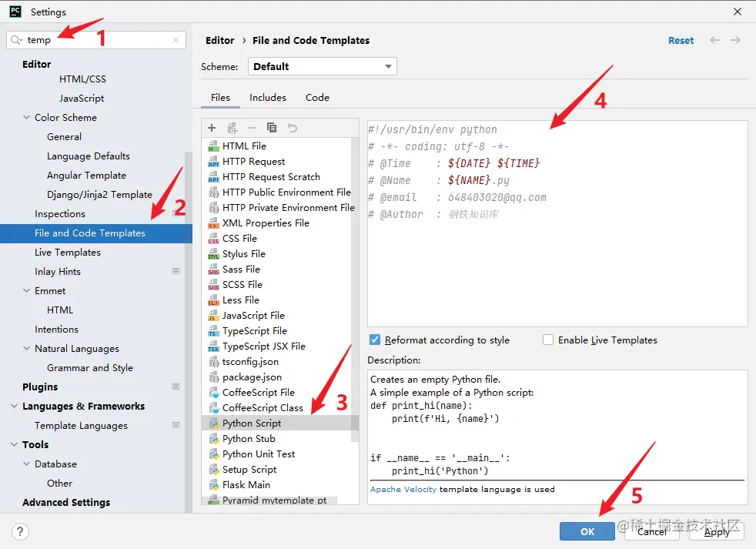The height and width of the screenshot is (549, 756).
Task: Uncheck Reformat according to style
Action: 375,340
